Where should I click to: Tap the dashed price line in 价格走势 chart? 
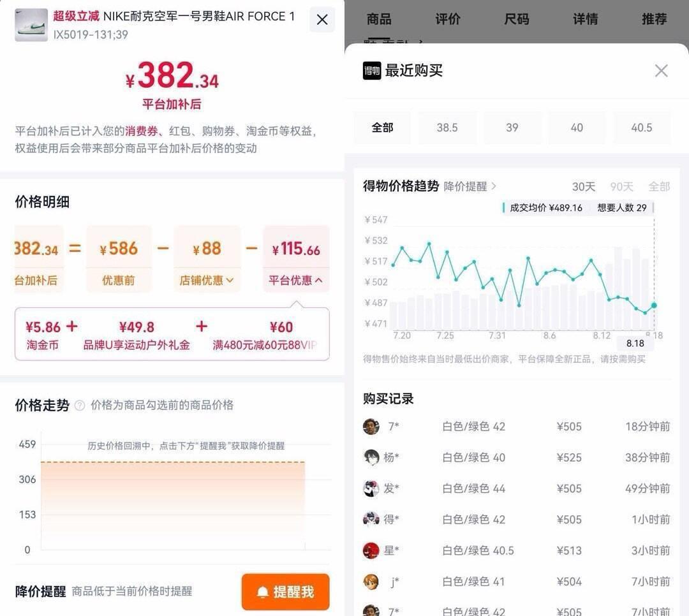[x=173, y=462]
